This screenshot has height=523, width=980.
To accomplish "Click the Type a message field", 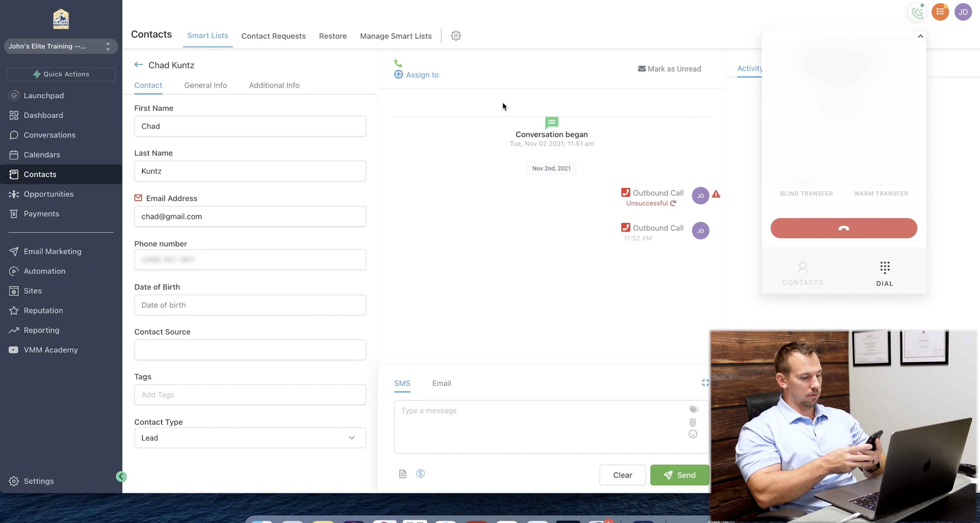I will pos(533,410).
